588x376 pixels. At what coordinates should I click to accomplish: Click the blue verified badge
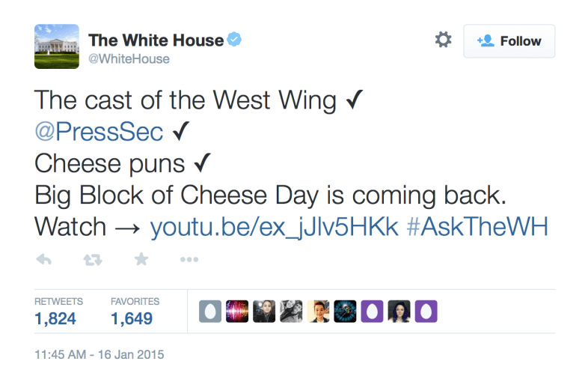(234, 40)
